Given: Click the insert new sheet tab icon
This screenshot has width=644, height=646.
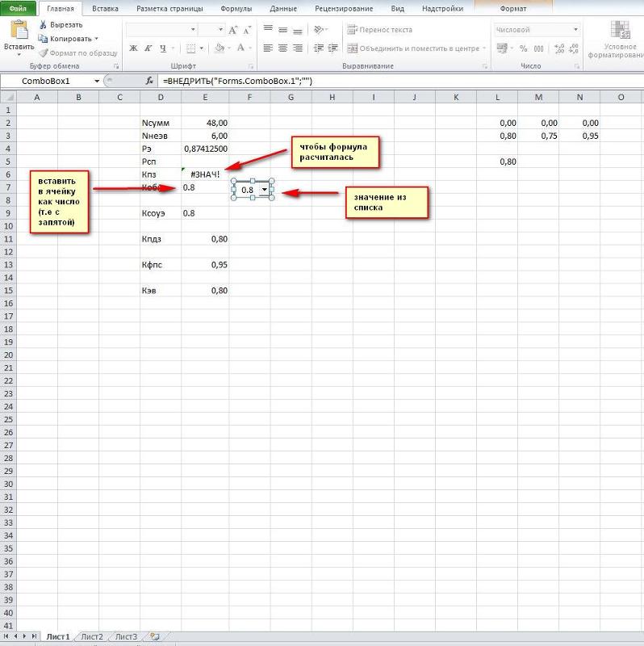Looking at the screenshot, I should click(x=155, y=636).
